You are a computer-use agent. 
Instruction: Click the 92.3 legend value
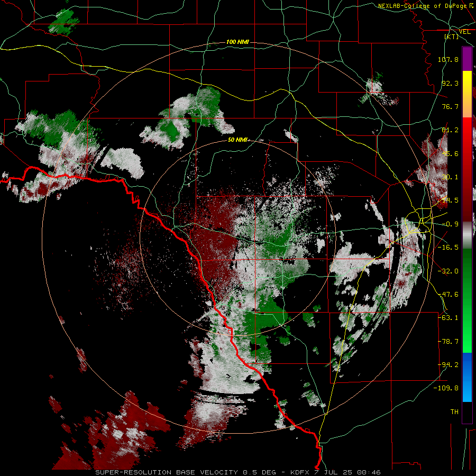pos(450,83)
